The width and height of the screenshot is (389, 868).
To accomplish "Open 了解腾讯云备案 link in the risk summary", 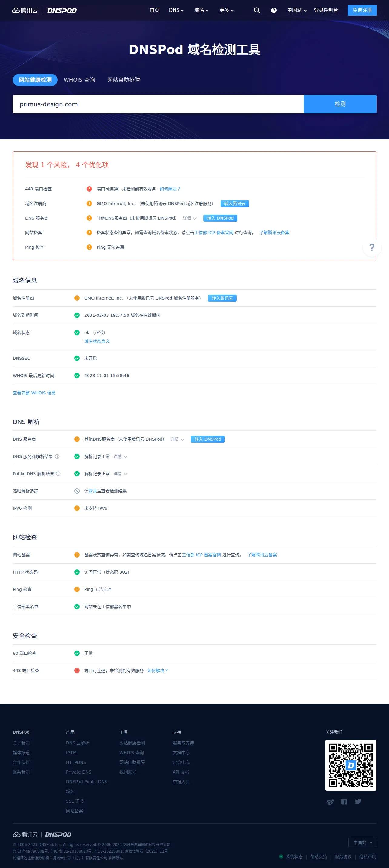I will pos(275,233).
